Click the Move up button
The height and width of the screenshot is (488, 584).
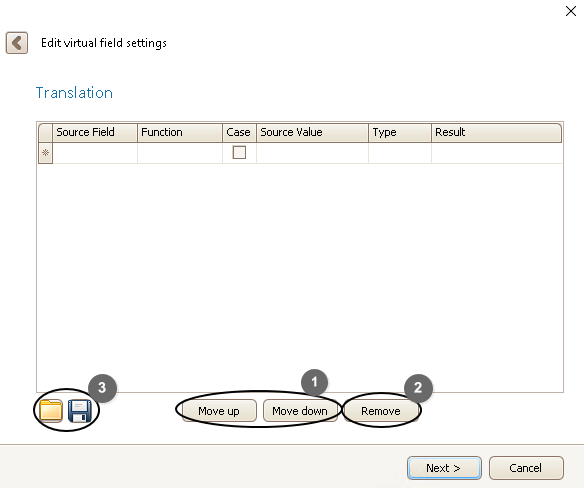click(219, 411)
